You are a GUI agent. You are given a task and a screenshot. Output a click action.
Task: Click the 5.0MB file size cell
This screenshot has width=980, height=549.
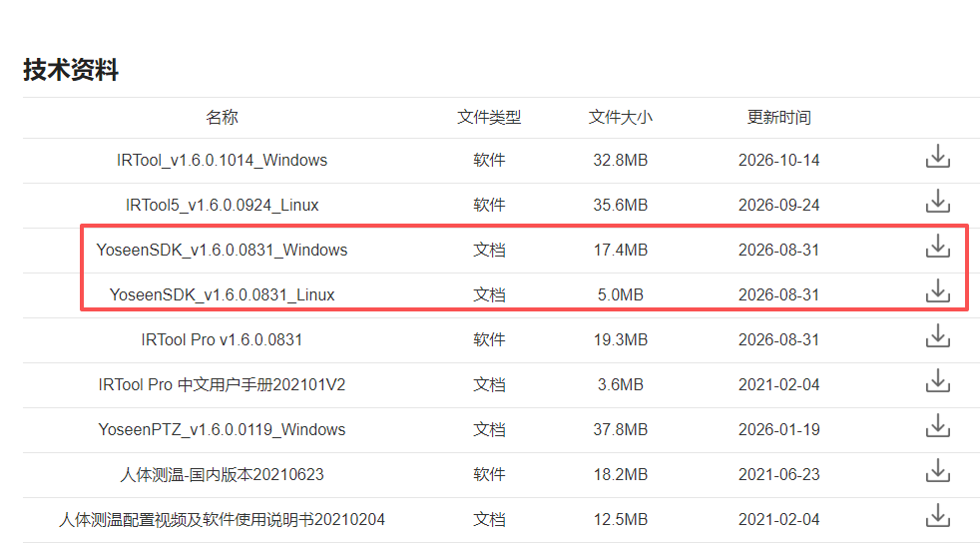coord(620,295)
